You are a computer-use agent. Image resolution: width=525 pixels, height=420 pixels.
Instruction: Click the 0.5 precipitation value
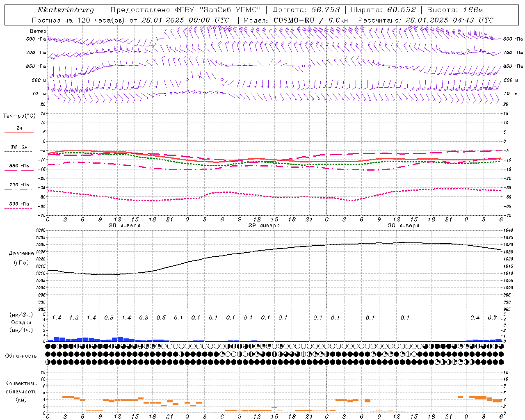(161, 318)
